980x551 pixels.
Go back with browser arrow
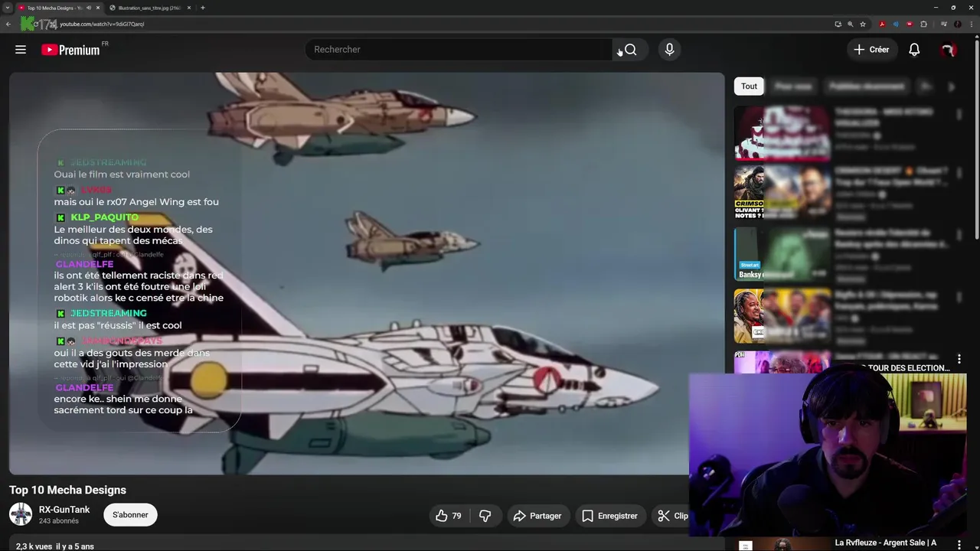pos(8,24)
